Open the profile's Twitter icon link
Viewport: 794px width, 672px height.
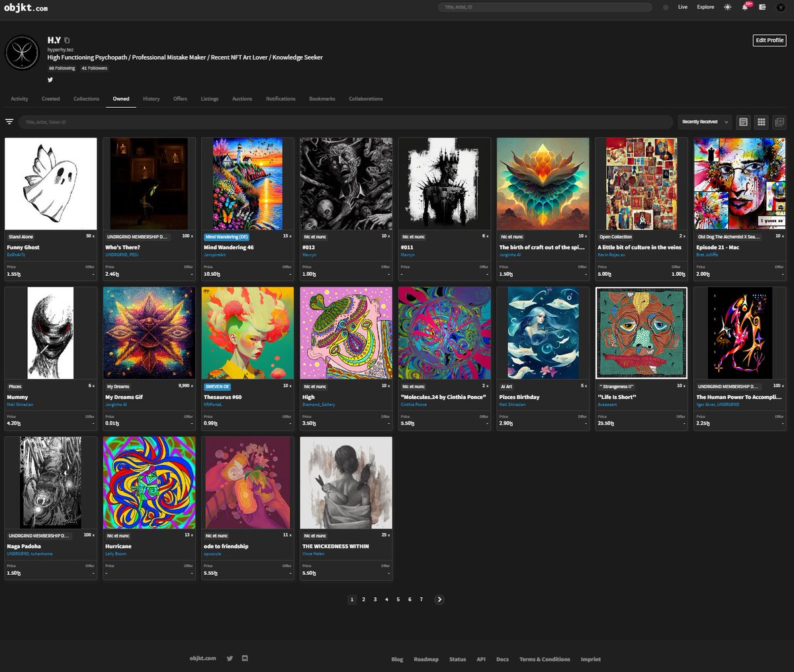click(x=50, y=79)
